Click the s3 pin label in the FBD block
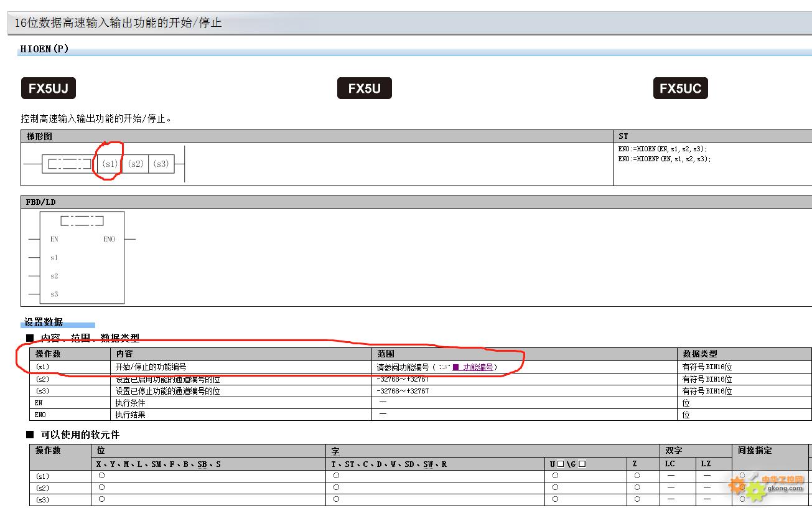Screen dimensions: 812x508 [54, 294]
